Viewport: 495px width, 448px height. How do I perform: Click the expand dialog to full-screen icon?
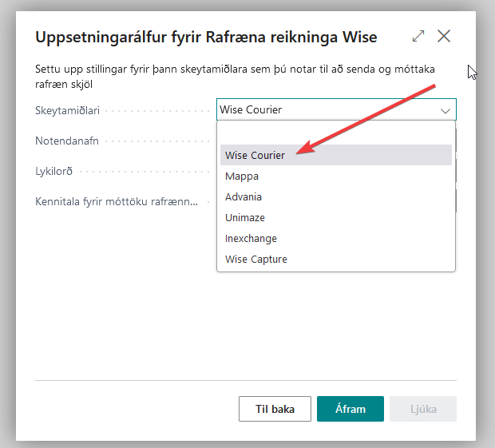tap(418, 36)
